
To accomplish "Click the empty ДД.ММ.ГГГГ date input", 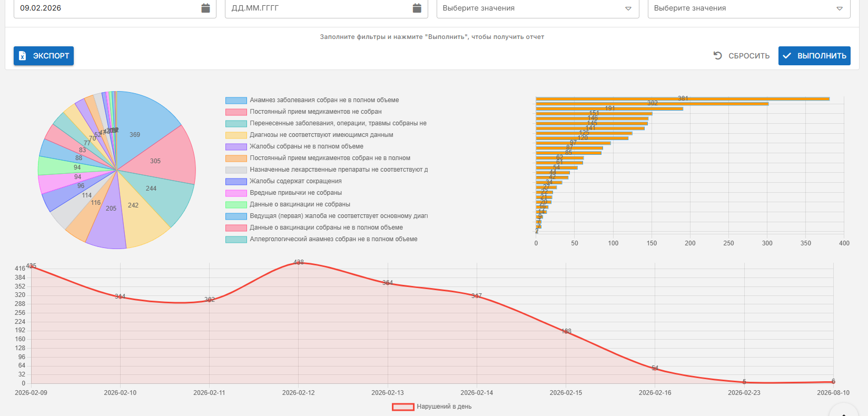I will pyautogui.click(x=316, y=8).
